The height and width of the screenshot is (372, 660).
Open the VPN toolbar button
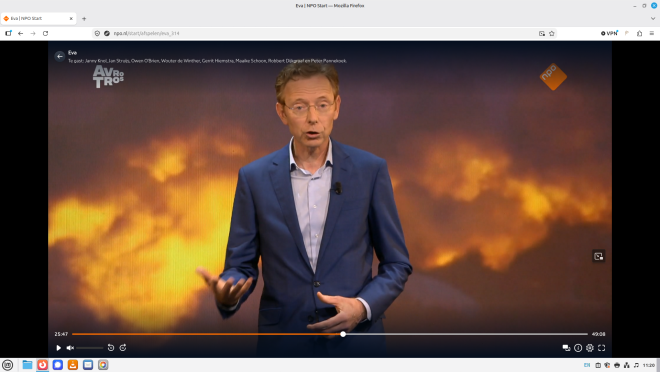[x=609, y=33]
